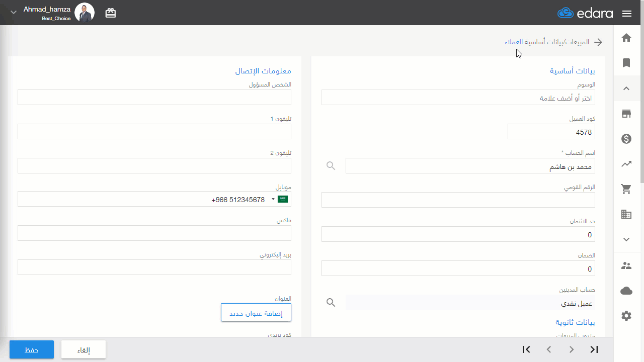
Task: Open the mobile country code flag dropdown
Action: 280,199
